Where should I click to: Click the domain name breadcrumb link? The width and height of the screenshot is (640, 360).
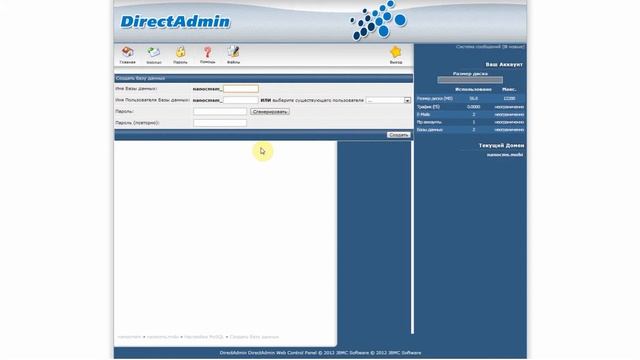pos(162,337)
